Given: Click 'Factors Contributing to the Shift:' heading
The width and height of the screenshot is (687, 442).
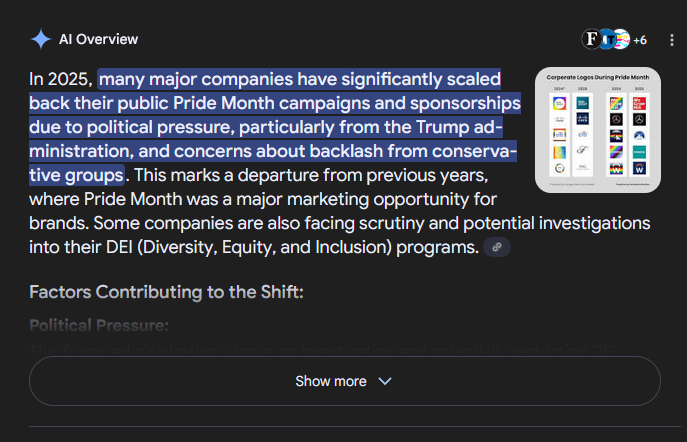Looking at the screenshot, I should [166, 292].
